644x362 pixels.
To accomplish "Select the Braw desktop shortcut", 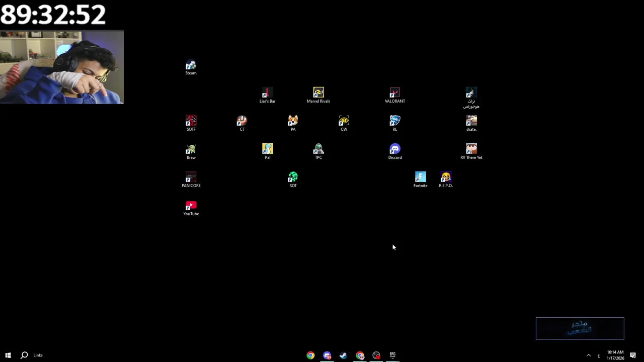I will (191, 152).
